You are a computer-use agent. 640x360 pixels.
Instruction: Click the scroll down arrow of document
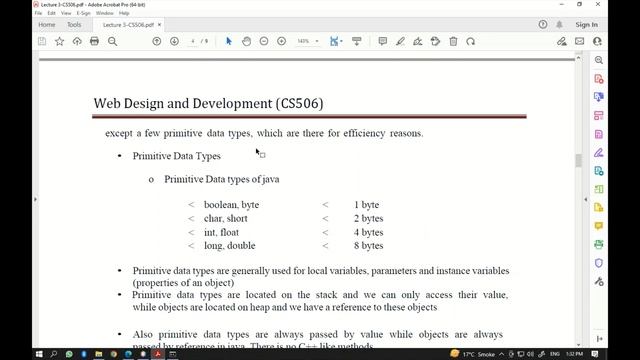pos(578,345)
